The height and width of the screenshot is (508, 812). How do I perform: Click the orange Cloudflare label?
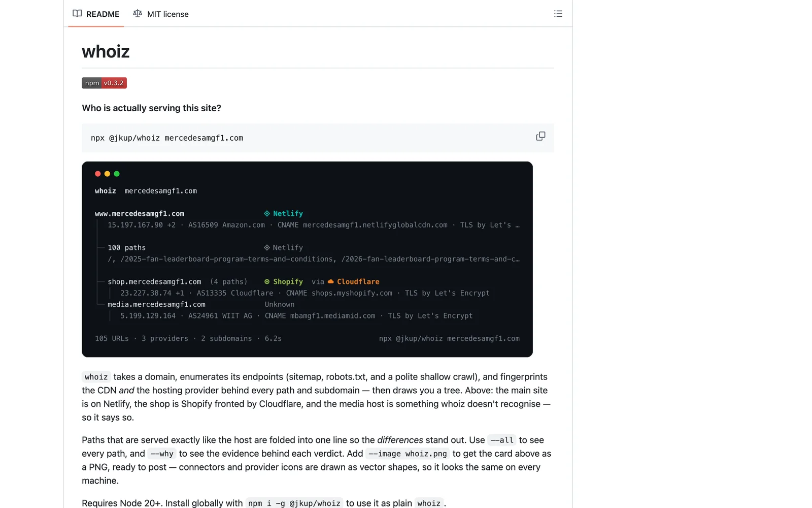358,281
